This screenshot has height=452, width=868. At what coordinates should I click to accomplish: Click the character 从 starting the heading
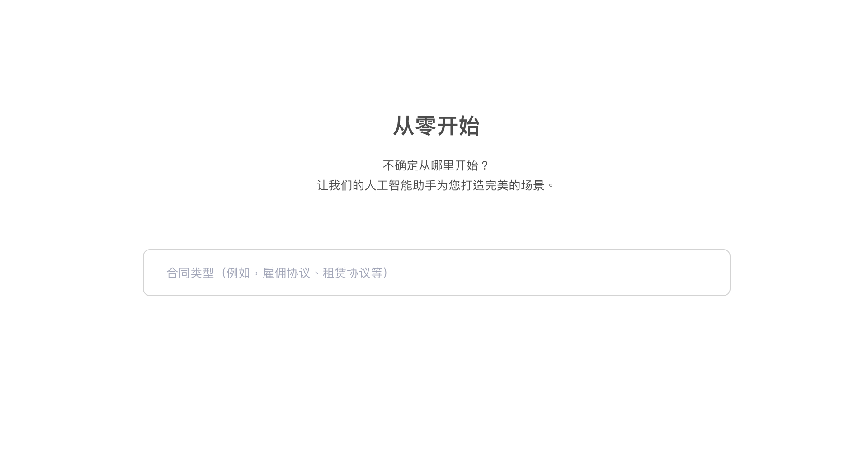(403, 126)
